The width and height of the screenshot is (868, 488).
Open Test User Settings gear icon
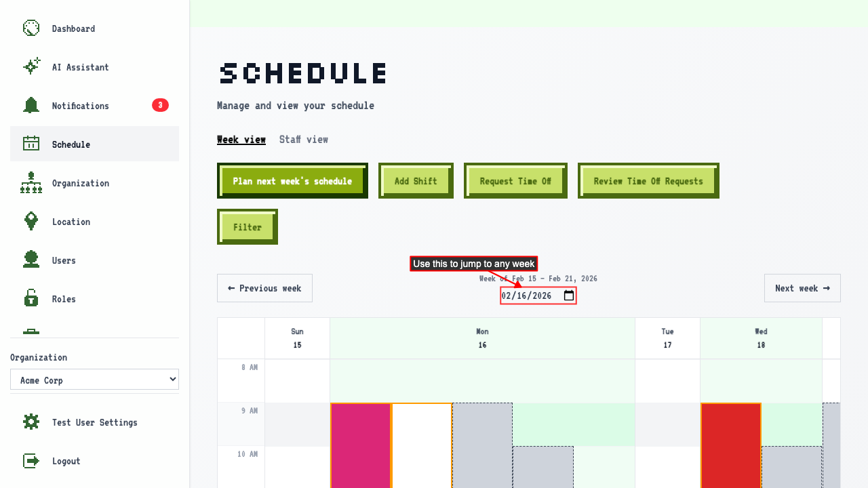(31, 422)
